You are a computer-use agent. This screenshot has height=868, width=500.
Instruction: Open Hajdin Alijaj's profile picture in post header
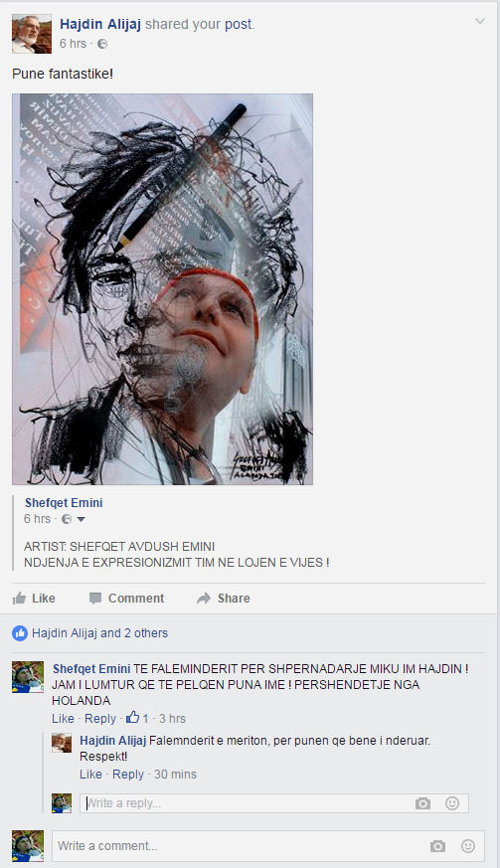[x=32, y=34]
